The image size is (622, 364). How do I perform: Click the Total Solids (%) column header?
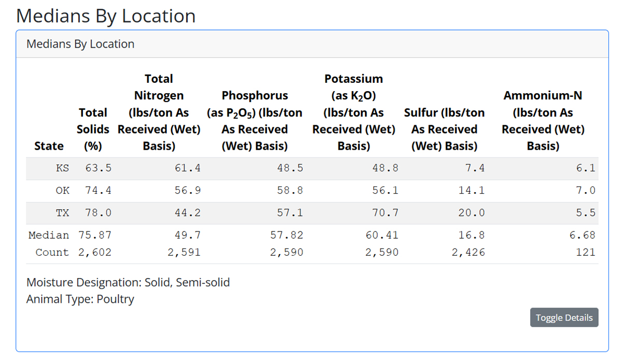(x=93, y=129)
